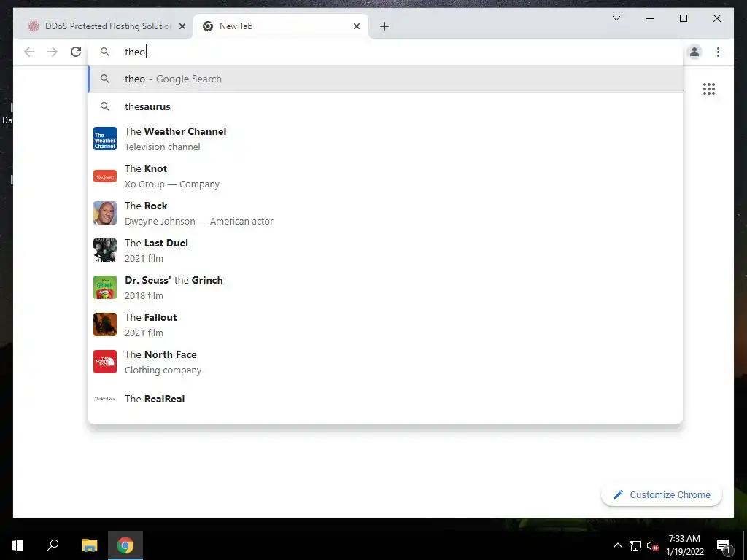Click The Knot orange logo thumbnail
This screenshot has height=560, width=747.
point(105,176)
